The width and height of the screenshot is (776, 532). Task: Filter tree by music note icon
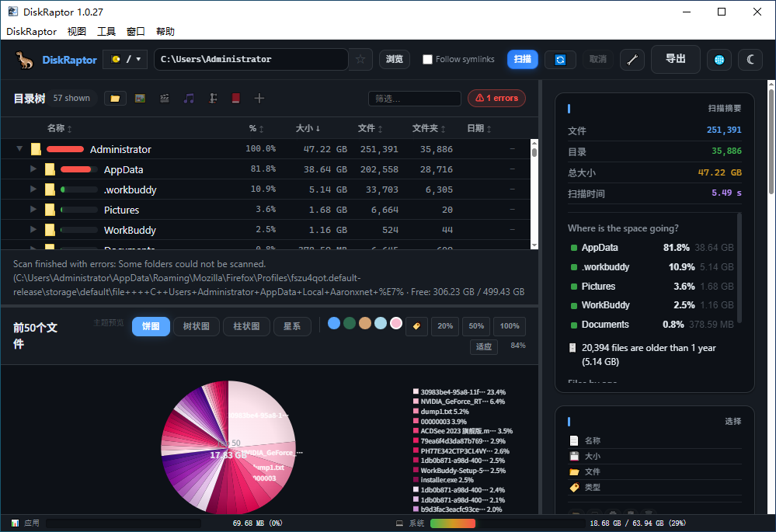189,99
